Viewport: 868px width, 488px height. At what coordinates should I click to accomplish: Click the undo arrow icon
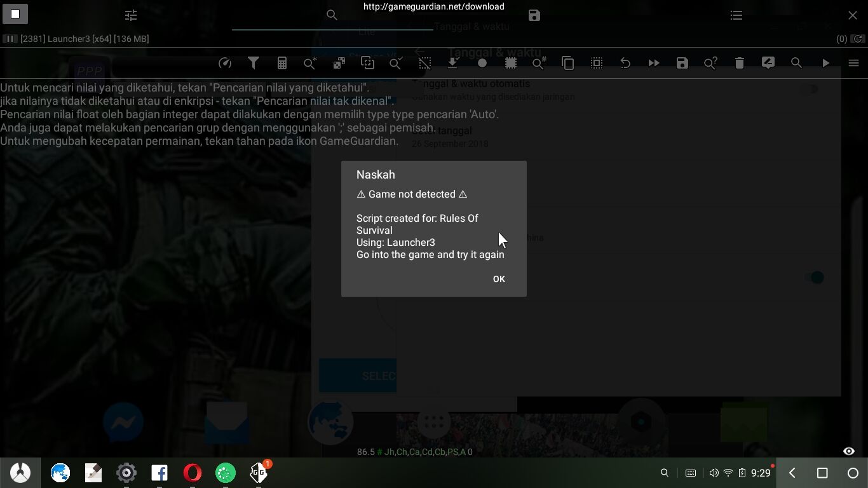(x=625, y=63)
